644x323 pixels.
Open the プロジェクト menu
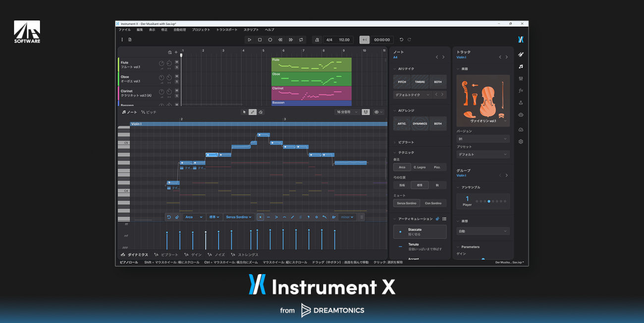coord(201,30)
